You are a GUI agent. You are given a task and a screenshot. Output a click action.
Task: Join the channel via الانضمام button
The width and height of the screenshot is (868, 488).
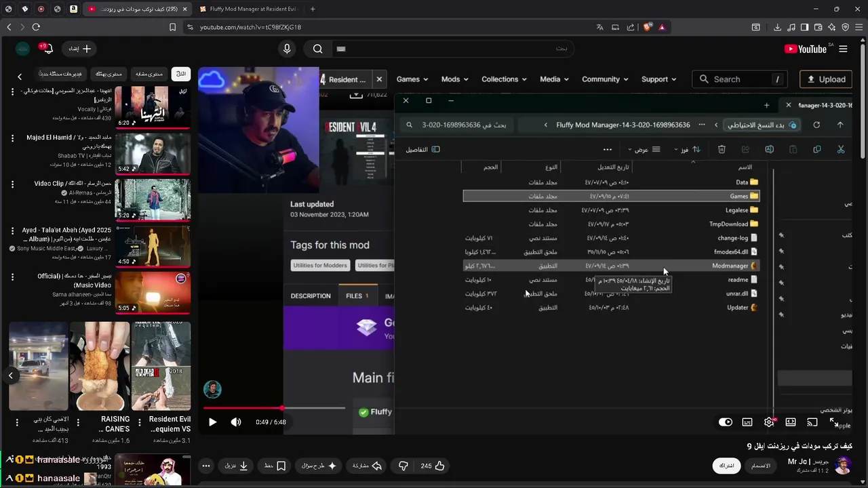coord(761,466)
